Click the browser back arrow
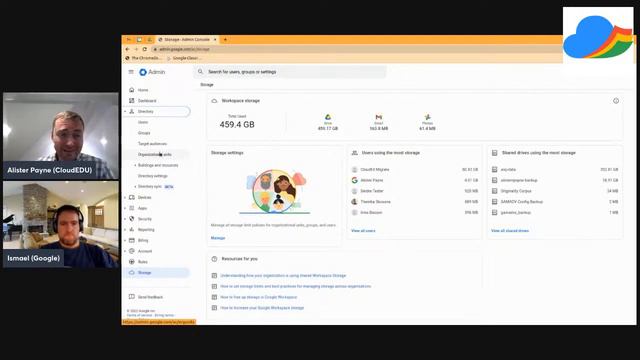The image size is (640, 360). [127, 49]
